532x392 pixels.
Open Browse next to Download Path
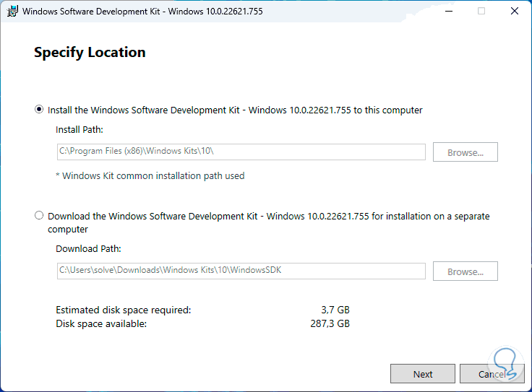465,271
